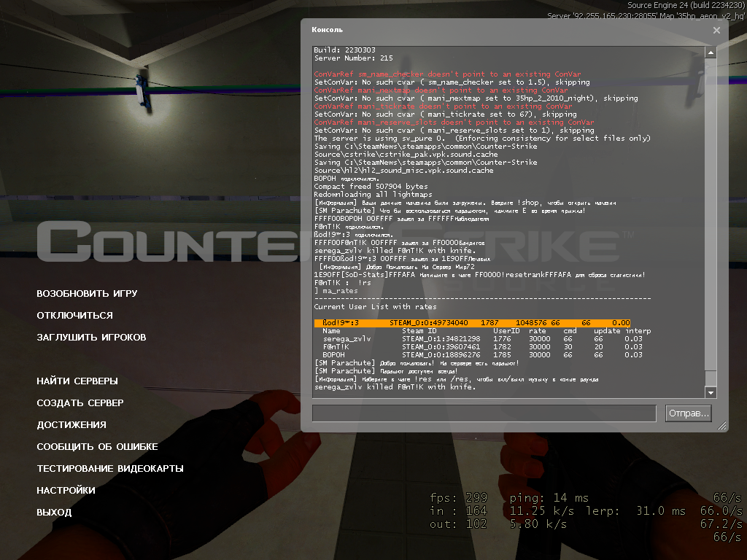
Task: Click the 'update' column header
Action: (607, 331)
